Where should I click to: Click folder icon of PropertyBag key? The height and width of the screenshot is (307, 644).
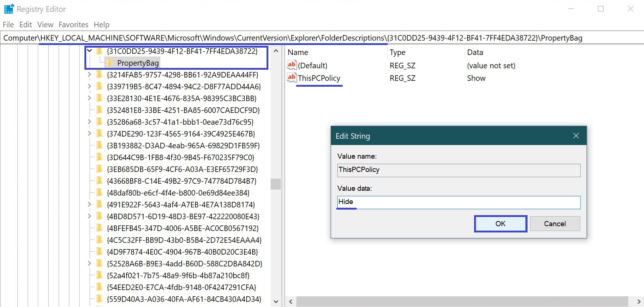(x=110, y=63)
